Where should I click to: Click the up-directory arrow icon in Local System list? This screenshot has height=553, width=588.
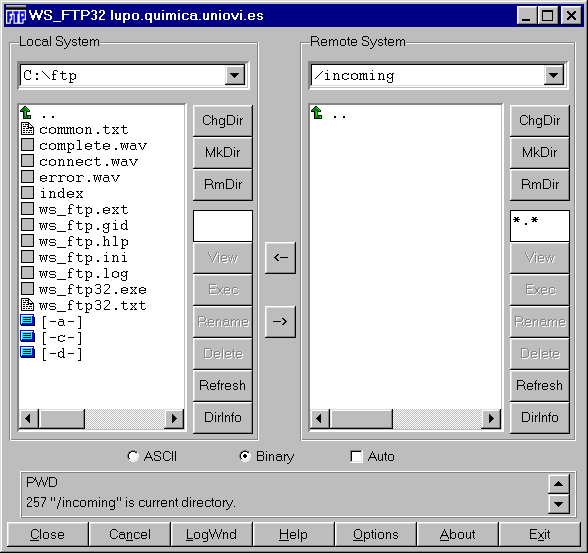tap(26, 112)
